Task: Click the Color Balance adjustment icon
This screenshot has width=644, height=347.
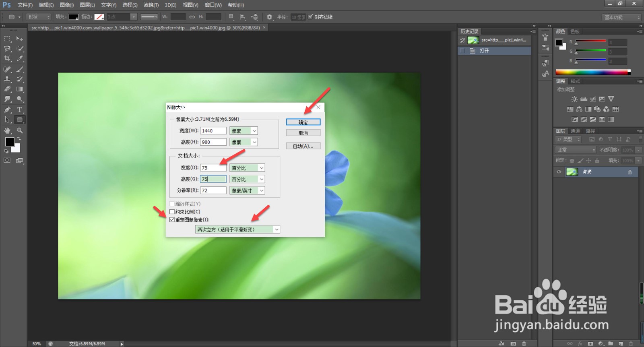Action: pyautogui.click(x=579, y=109)
